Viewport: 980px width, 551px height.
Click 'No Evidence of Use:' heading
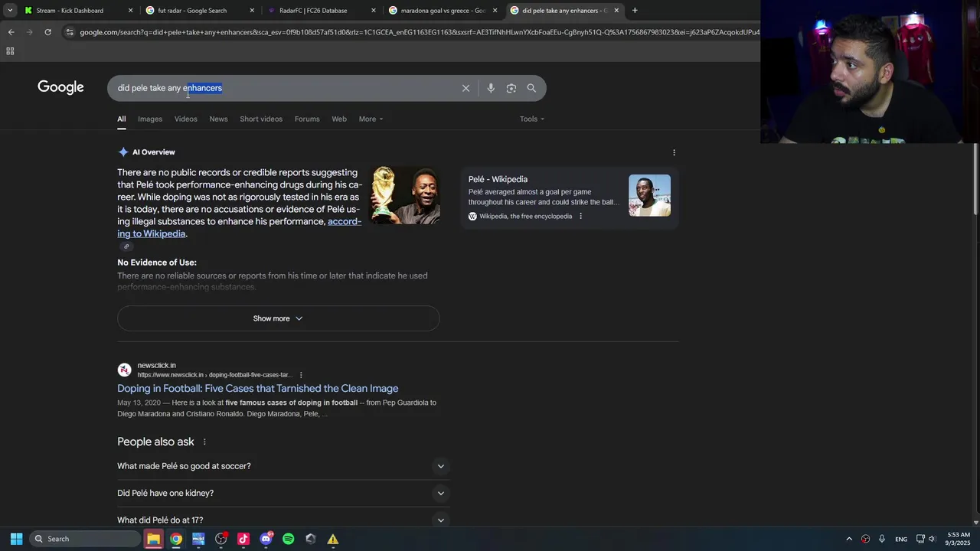click(x=157, y=262)
